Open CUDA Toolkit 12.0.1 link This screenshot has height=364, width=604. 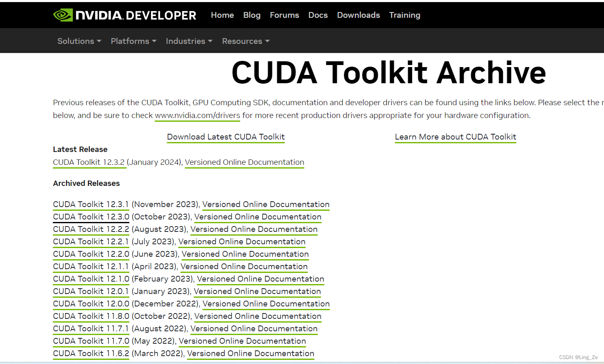click(91, 292)
